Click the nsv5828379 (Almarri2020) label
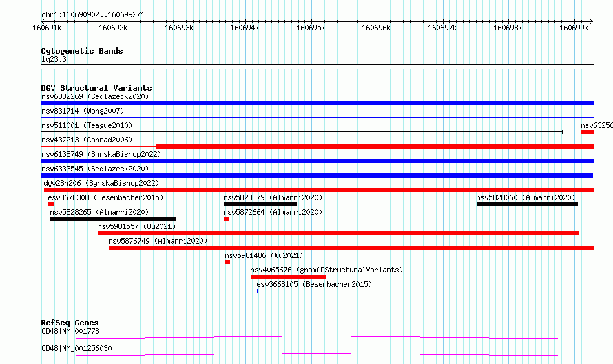The height and width of the screenshot is (364, 613). click(273, 197)
